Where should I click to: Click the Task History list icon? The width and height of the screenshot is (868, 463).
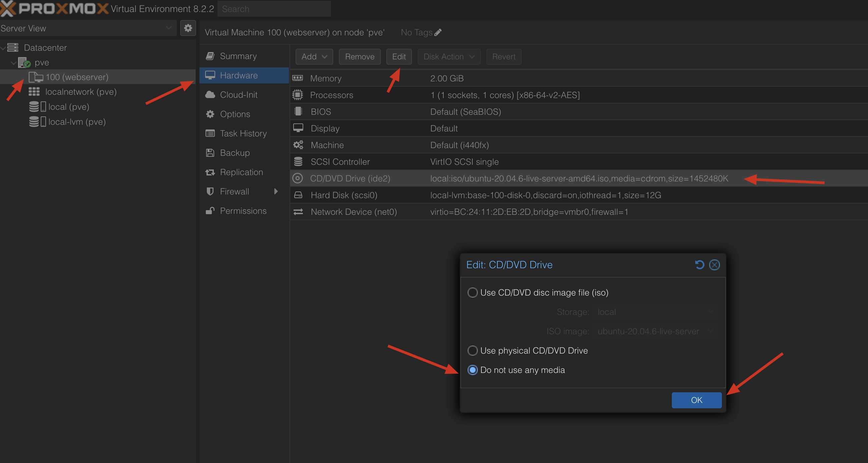[210, 133]
